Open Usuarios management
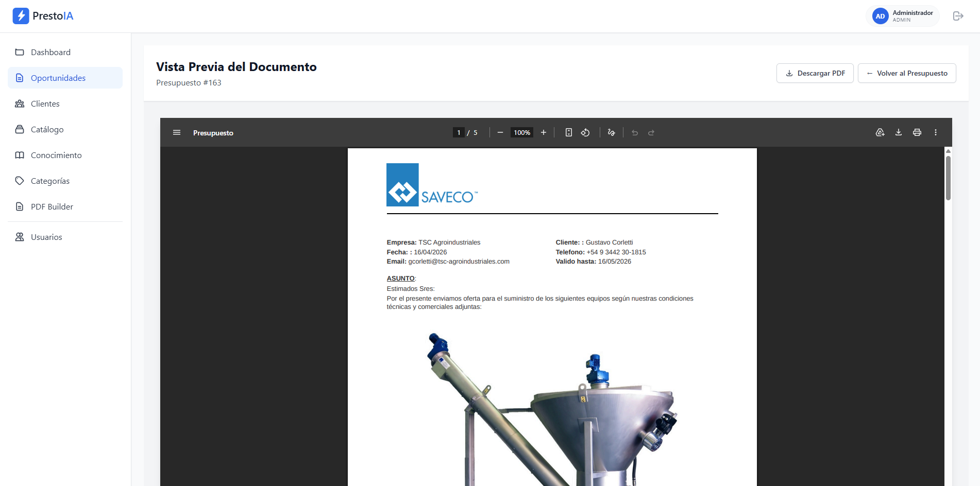The width and height of the screenshot is (980, 486). (65, 237)
